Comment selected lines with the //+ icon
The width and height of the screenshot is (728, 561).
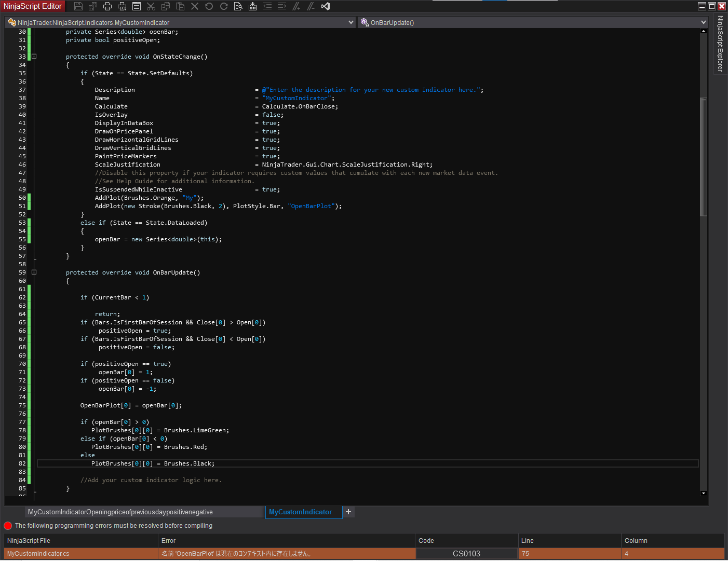[296, 6]
